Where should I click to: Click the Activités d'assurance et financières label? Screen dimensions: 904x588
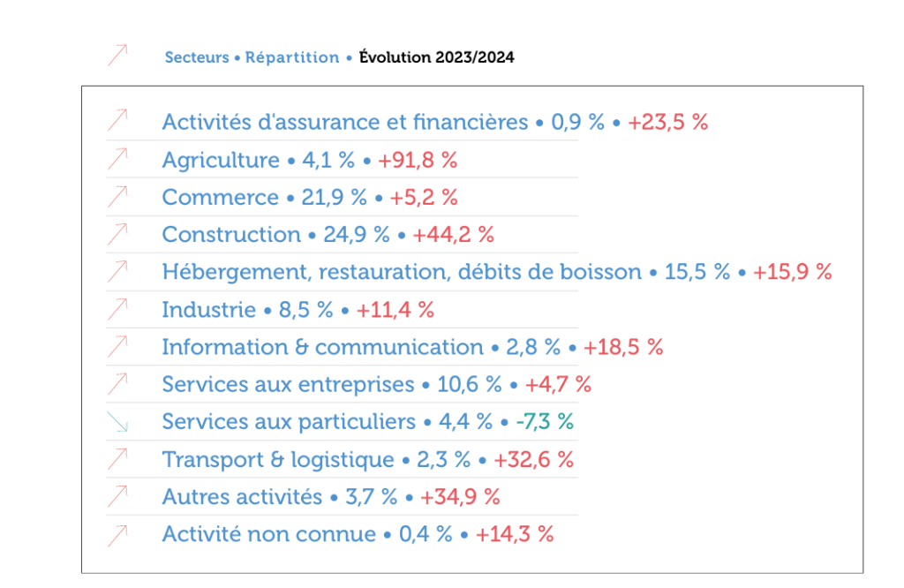click(344, 122)
